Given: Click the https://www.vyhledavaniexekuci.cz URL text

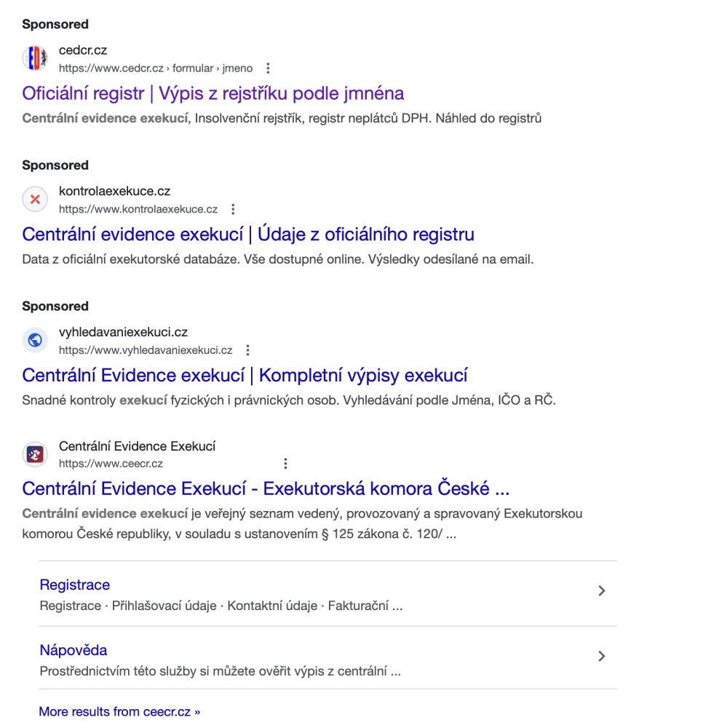Looking at the screenshot, I should (146, 350).
